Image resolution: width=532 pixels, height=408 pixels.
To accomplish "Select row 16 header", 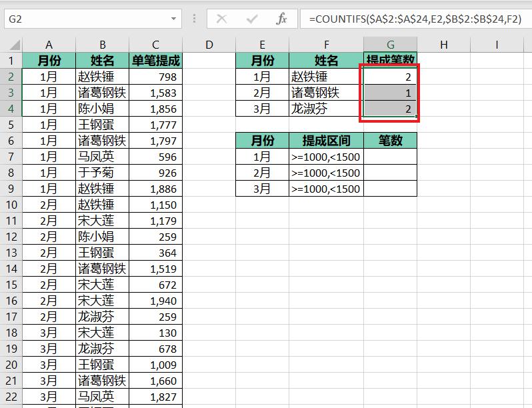I will pyautogui.click(x=11, y=301).
